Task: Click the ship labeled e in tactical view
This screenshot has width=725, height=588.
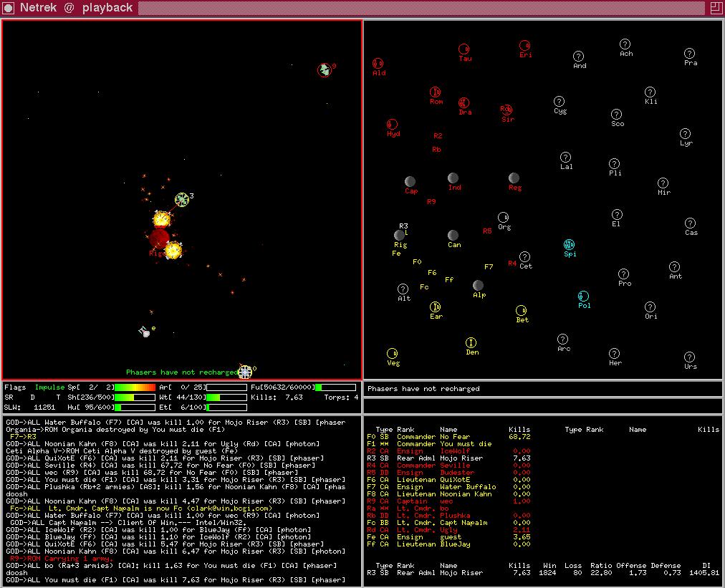Action: pos(144,332)
